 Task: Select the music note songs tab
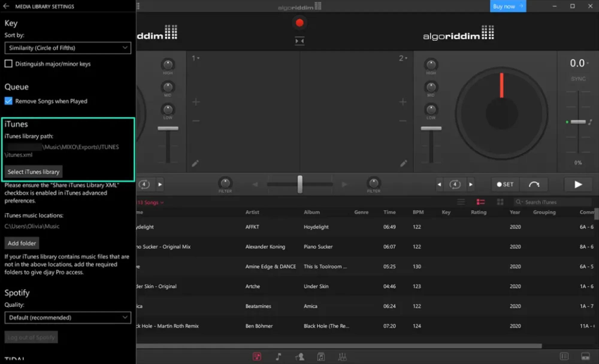(x=278, y=357)
